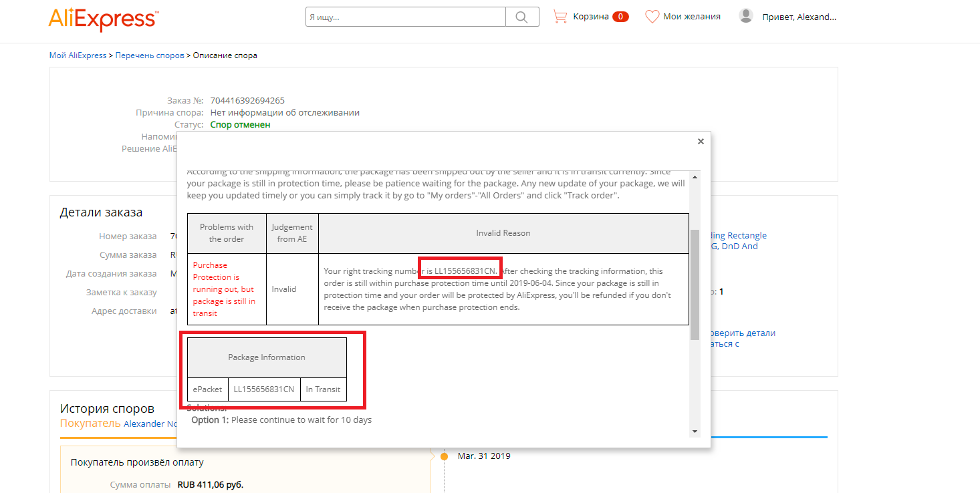Screen dimensions: 980x493
Task: Click 'Нет информации об отслеживании' reason text
Action: [x=285, y=113]
